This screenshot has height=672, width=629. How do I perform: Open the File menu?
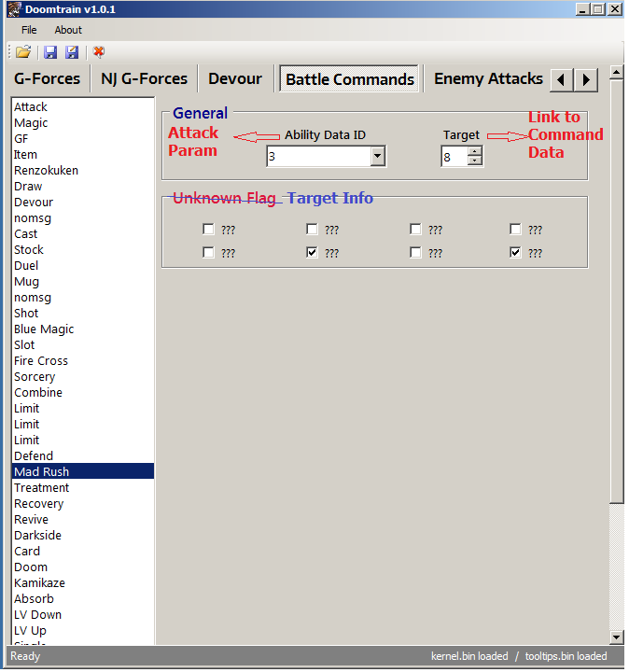pos(29,30)
